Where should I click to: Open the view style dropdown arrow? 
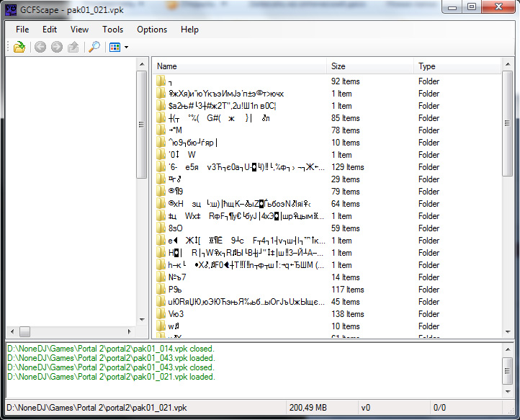[126, 48]
